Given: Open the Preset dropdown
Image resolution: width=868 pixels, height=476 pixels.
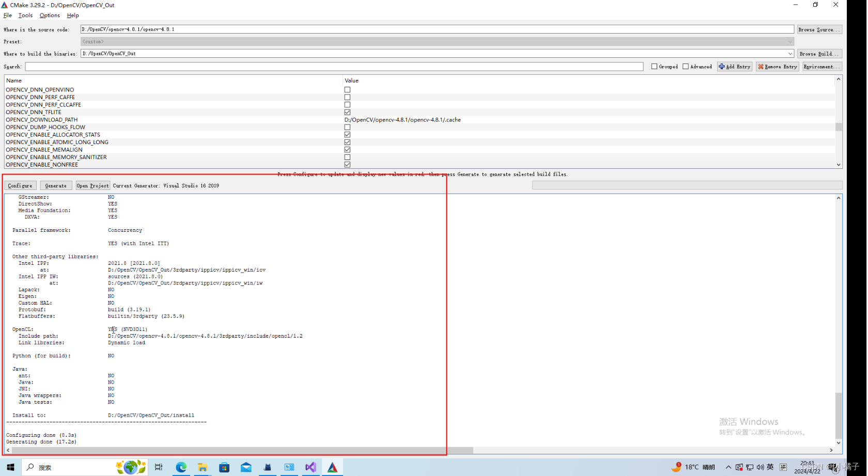Looking at the screenshot, I should 790,41.
